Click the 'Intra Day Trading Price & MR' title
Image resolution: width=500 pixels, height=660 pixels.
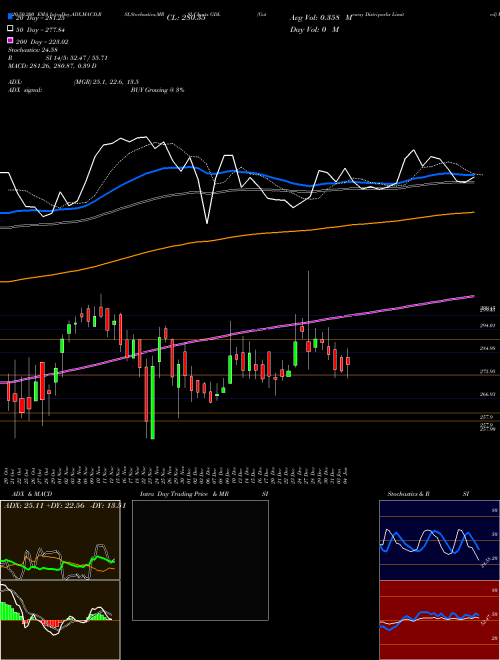(x=184, y=494)
